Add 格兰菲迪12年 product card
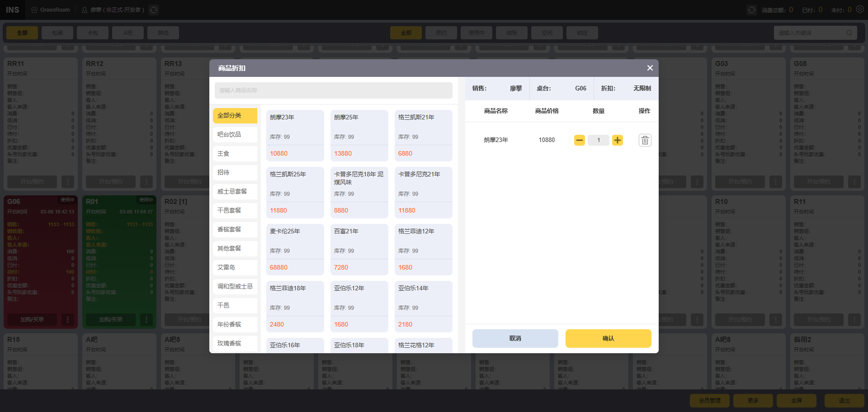The width and height of the screenshot is (868, 412). coord(424,250)
